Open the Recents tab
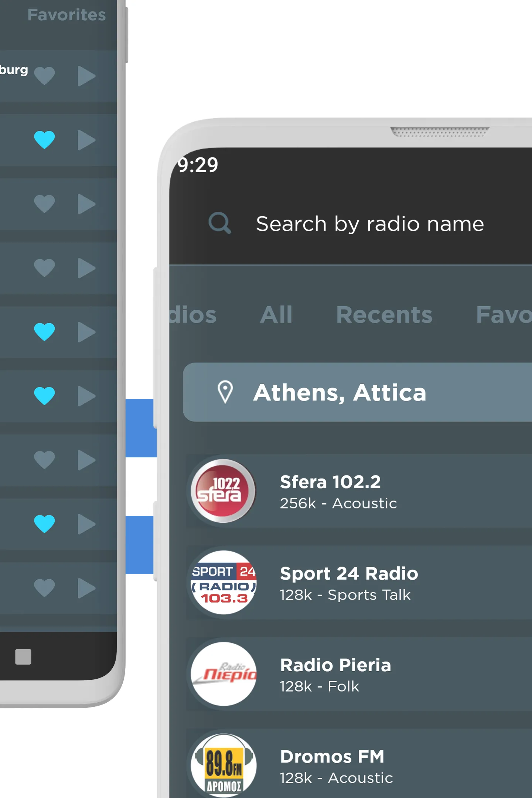This screenshot has height=798, width=532. pos(384,315)
